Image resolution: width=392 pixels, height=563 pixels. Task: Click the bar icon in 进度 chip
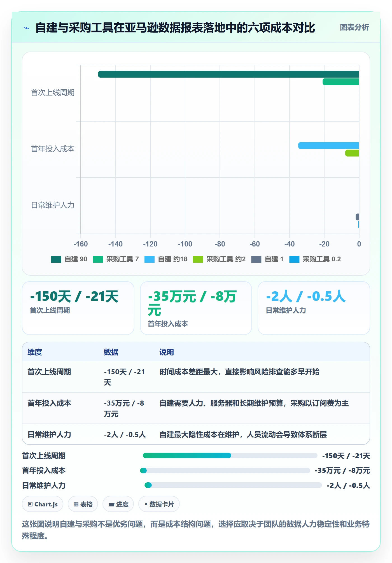pos(111,505)
